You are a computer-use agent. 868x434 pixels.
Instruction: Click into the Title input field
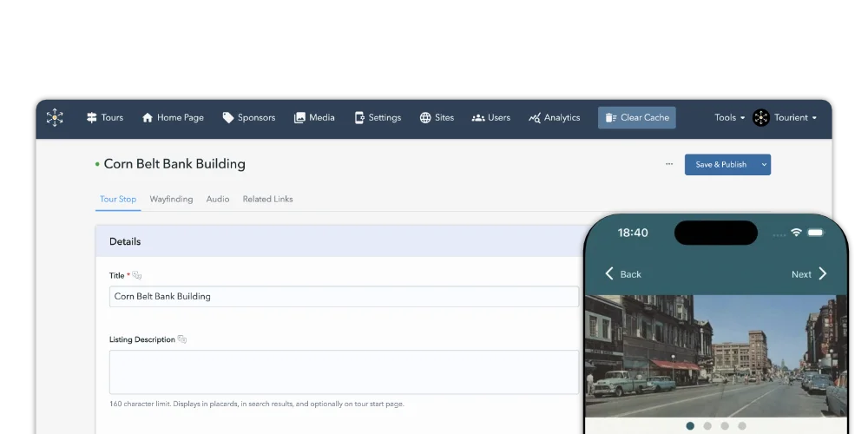click(x=344, y=296)
